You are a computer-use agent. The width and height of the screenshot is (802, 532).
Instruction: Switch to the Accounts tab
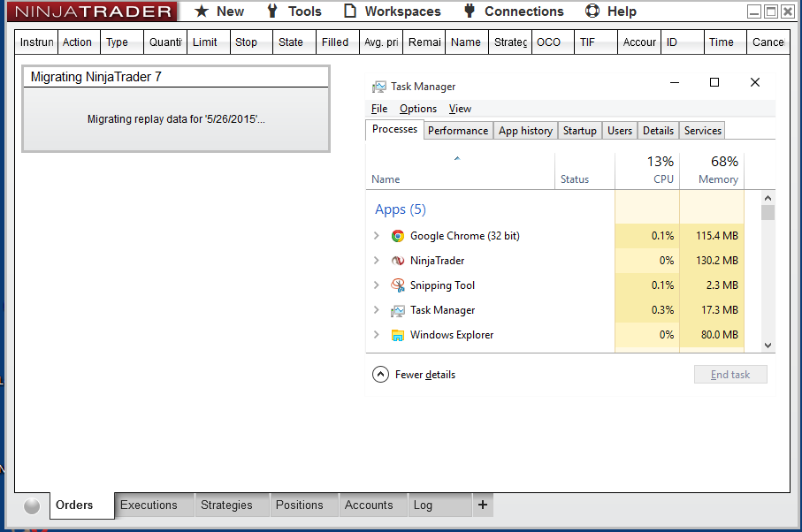click(x=373, y=505)
